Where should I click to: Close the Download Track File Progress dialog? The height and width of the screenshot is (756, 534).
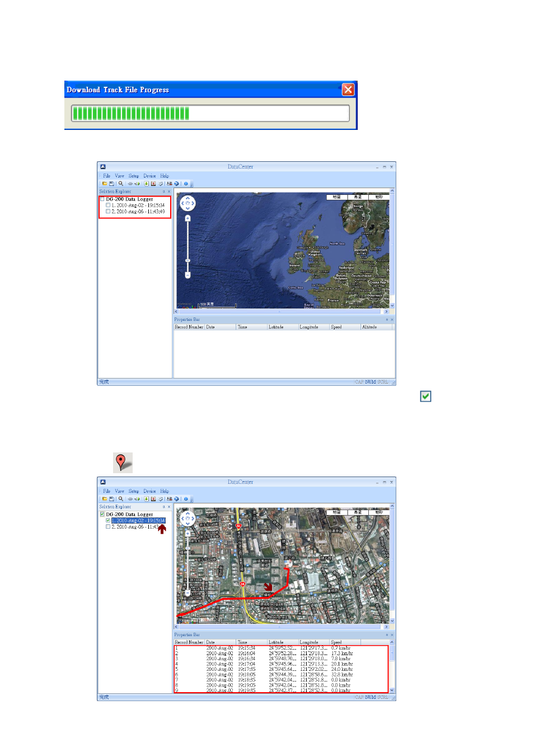tap(348, 90)
